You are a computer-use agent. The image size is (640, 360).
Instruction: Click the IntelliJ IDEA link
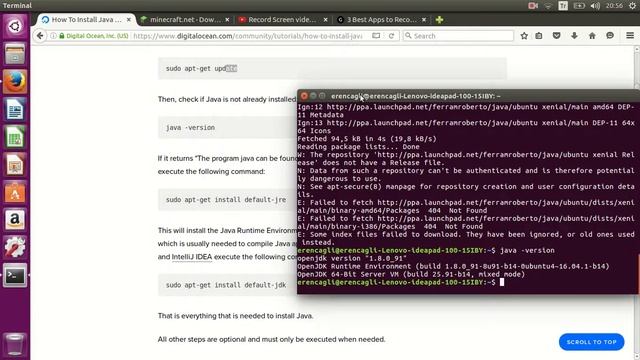pyautogui.click(x=192, y=257)
